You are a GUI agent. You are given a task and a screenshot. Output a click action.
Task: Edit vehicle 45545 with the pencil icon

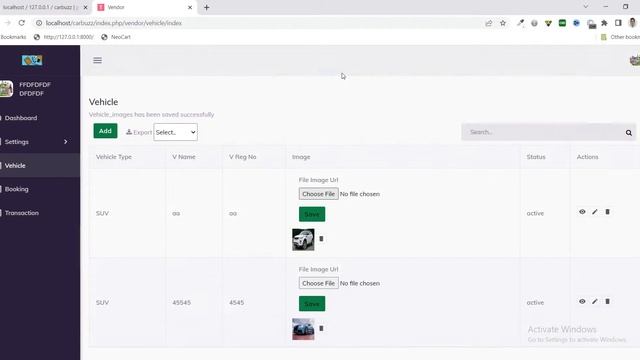click(x=595, y=301)
